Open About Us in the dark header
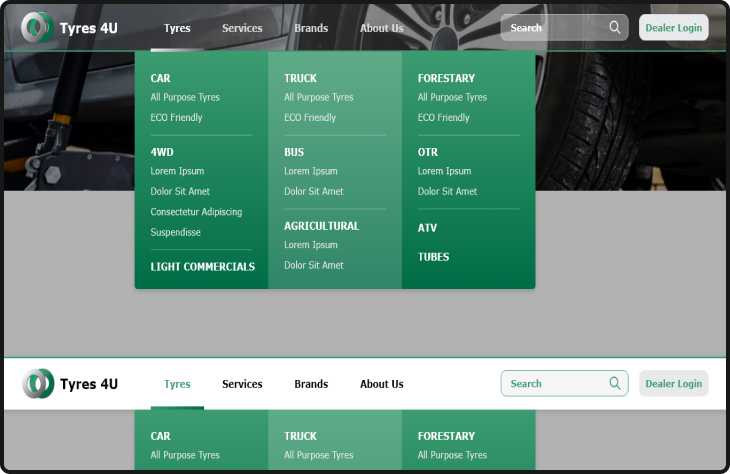730x474 pixels. pyautogui.click(x=382, y=28)
